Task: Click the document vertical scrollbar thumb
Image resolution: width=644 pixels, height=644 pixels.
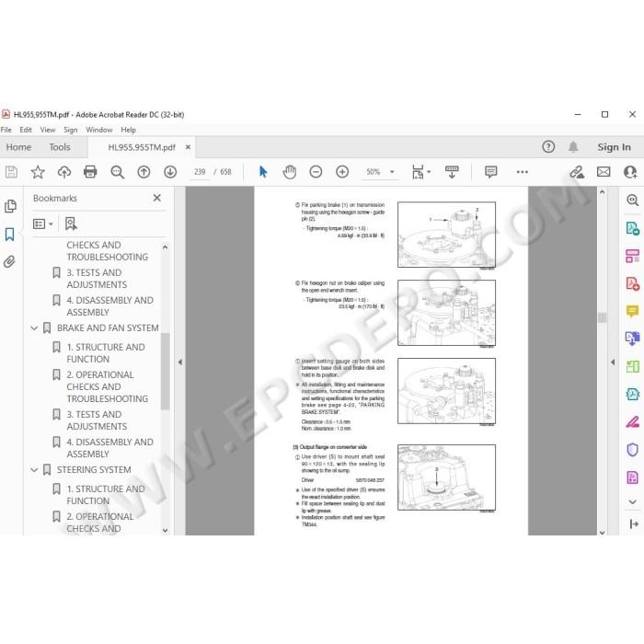Action: point(602,317)
